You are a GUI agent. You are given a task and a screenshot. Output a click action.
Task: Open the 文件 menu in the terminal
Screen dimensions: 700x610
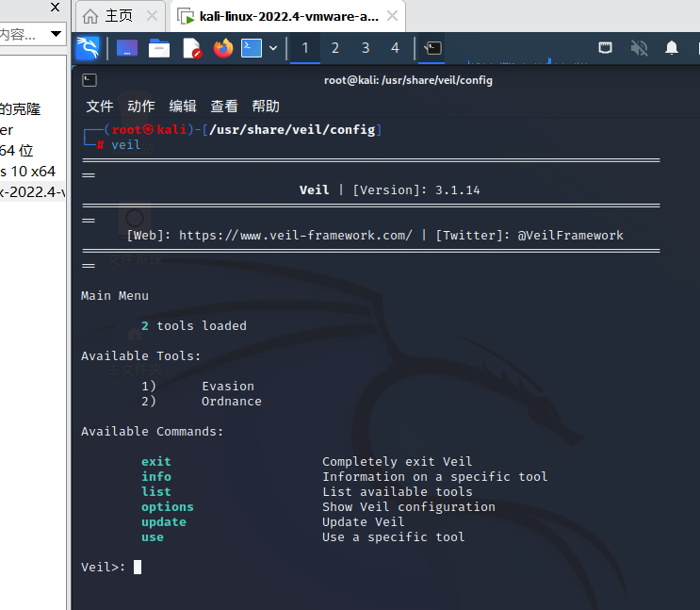[100, 107]
